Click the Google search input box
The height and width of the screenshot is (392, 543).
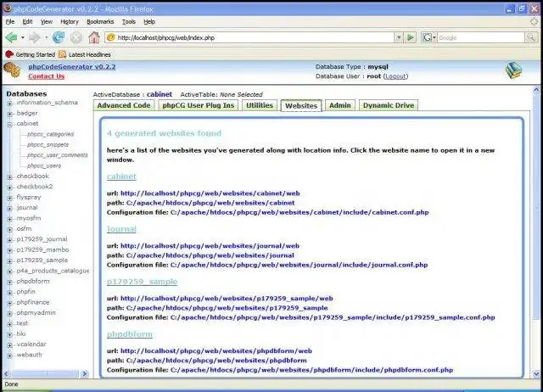tap(481, 37)
